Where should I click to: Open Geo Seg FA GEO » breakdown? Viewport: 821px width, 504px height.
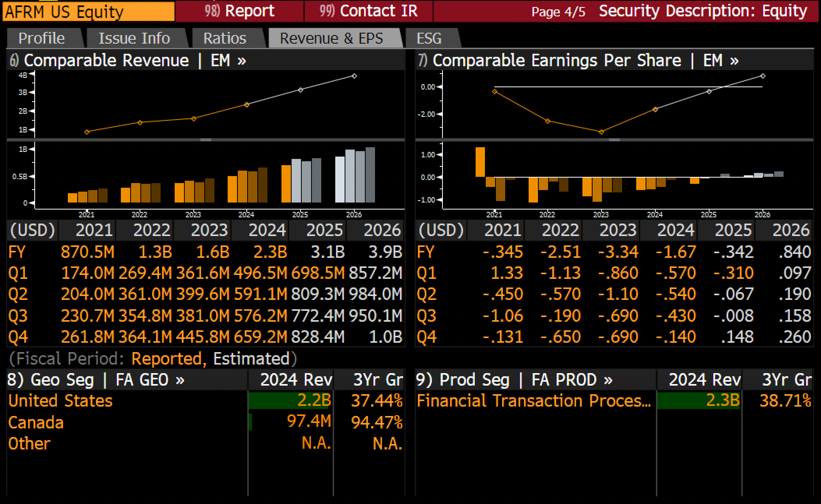coord(96,380)
